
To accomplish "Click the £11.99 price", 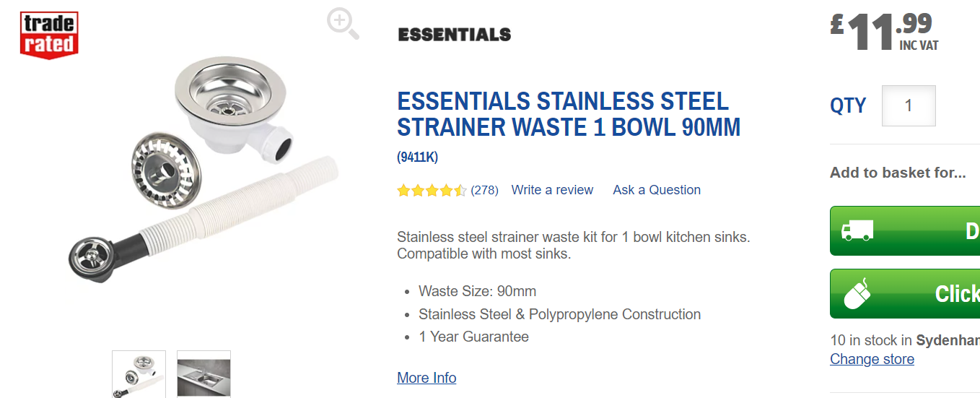I will tap(884, 33).
